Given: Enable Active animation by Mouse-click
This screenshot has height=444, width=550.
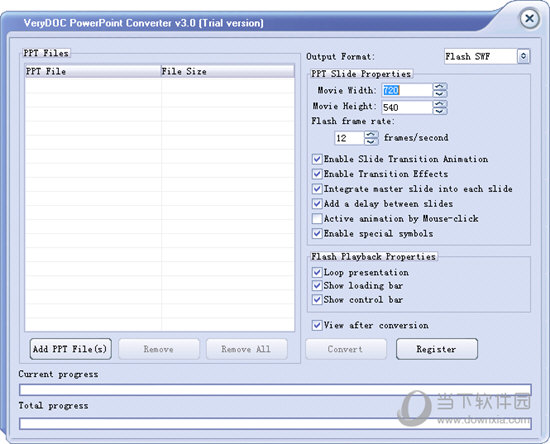Looking at the screenshot, I should (317, 218).
